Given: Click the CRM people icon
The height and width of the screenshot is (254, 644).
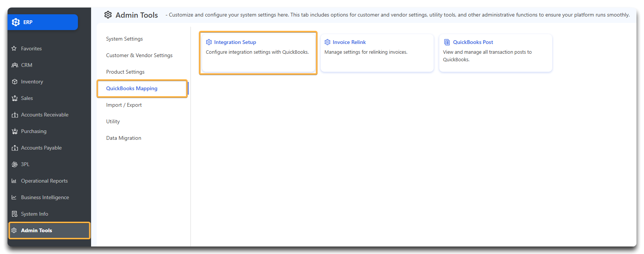Looking at the screenshot, I should (15, 65).
